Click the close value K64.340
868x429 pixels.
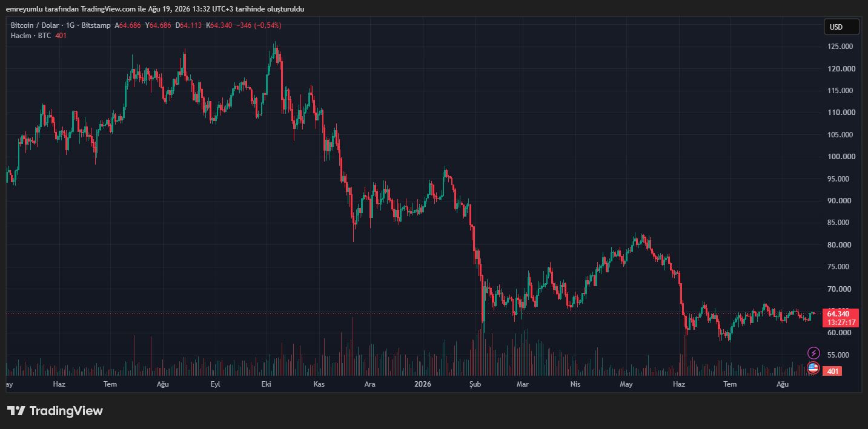click(219, 25)
